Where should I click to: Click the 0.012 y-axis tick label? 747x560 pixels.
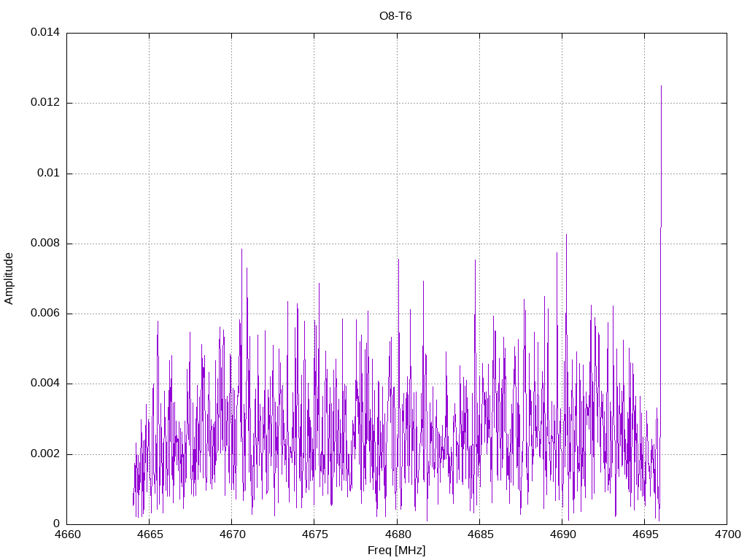click(45, 102)
